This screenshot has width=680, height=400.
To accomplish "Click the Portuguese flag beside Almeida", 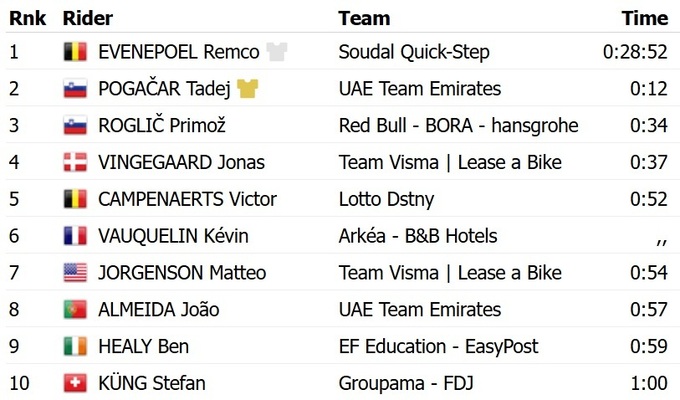I will pos(75,310).
